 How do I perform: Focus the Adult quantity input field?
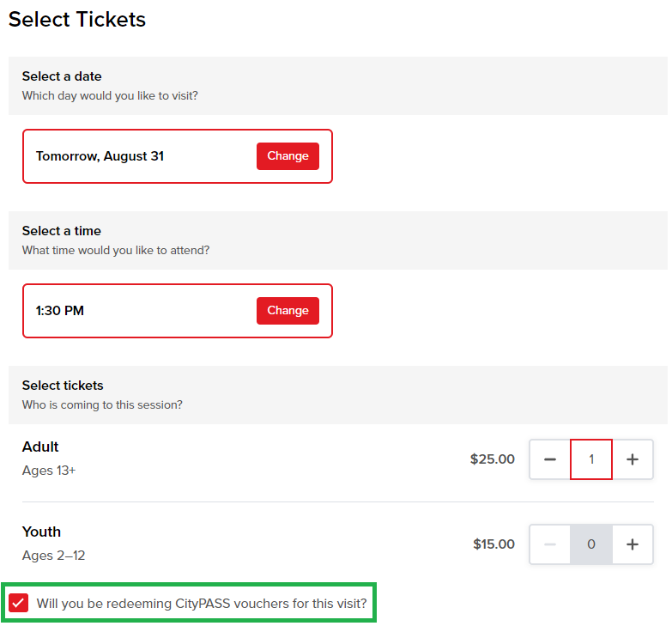[x=591, y=459]
